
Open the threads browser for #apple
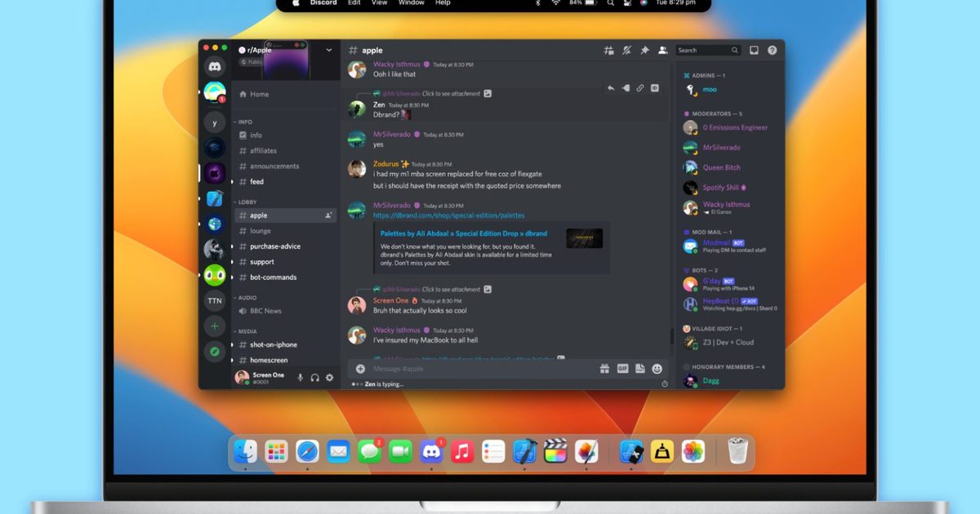[608, 50]
